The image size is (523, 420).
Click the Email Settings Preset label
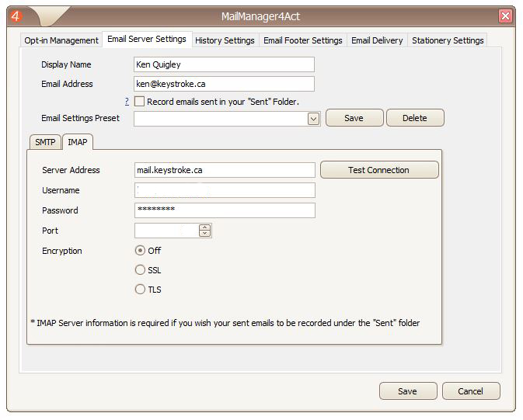coord(80,118)
